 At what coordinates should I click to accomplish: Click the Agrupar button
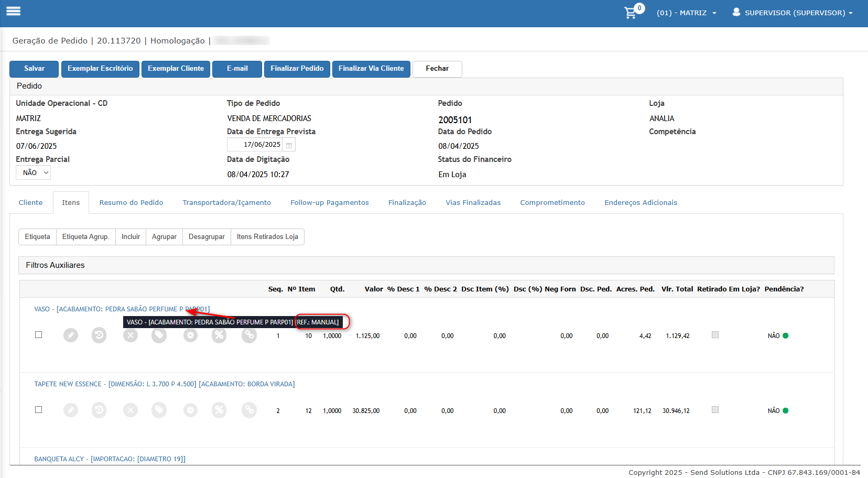pos(164,237)
